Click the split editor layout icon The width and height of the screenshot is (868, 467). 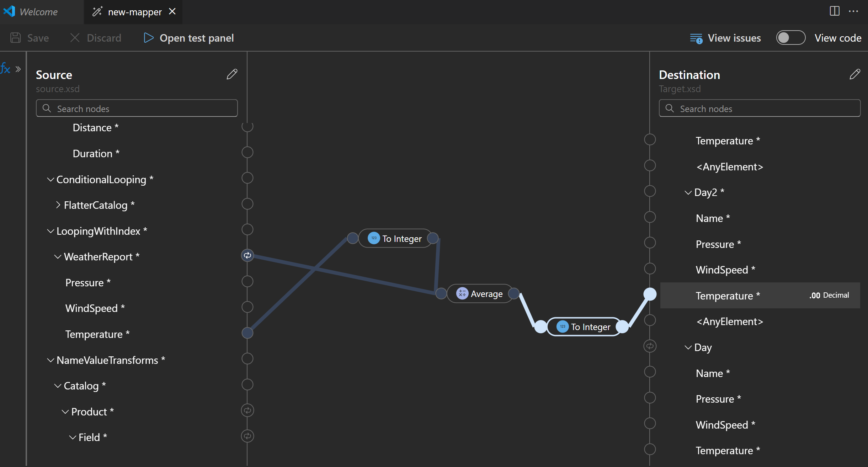click(x=835, y=11)
